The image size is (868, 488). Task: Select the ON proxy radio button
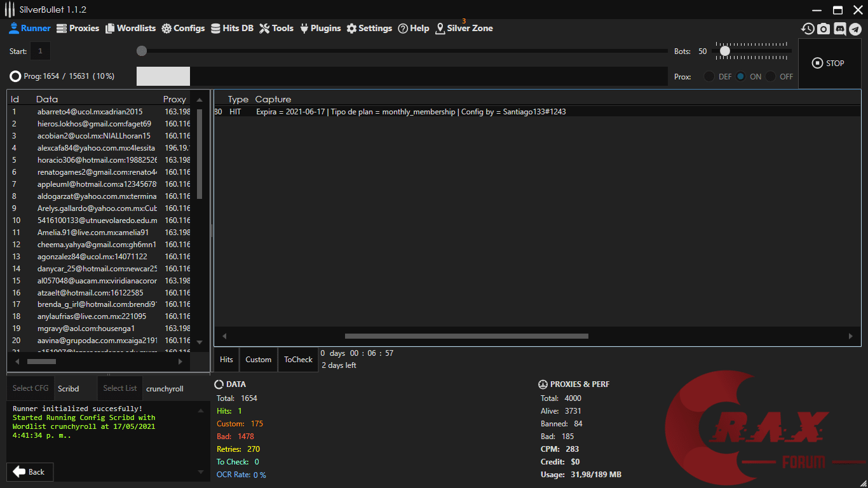(x=741, y=76)
